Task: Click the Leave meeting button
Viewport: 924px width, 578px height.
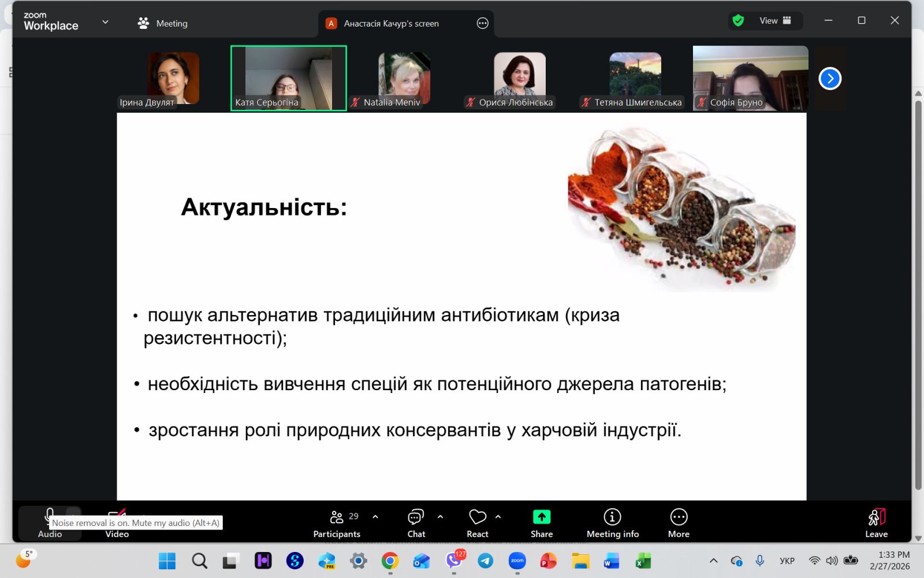Action: 876,523
